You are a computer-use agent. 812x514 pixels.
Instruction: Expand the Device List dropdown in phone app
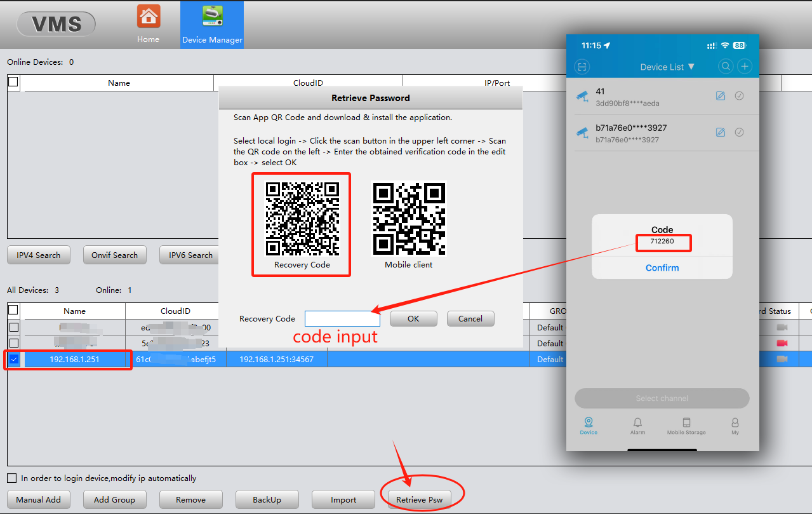coord(667,67)
